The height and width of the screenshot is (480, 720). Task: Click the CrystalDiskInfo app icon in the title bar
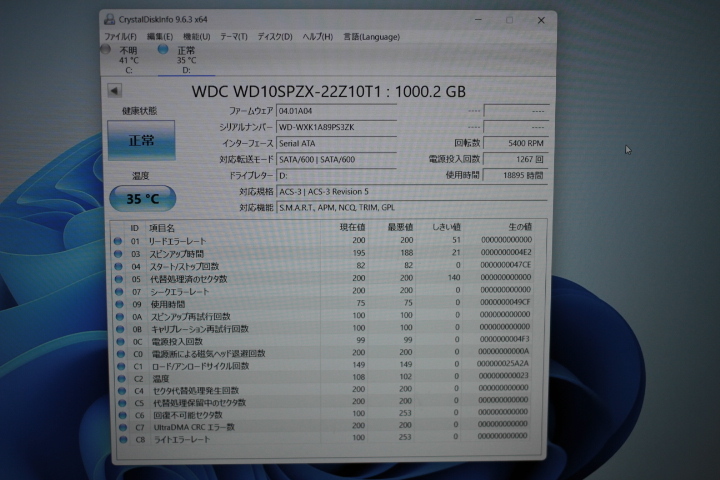[x=110, y=19]
